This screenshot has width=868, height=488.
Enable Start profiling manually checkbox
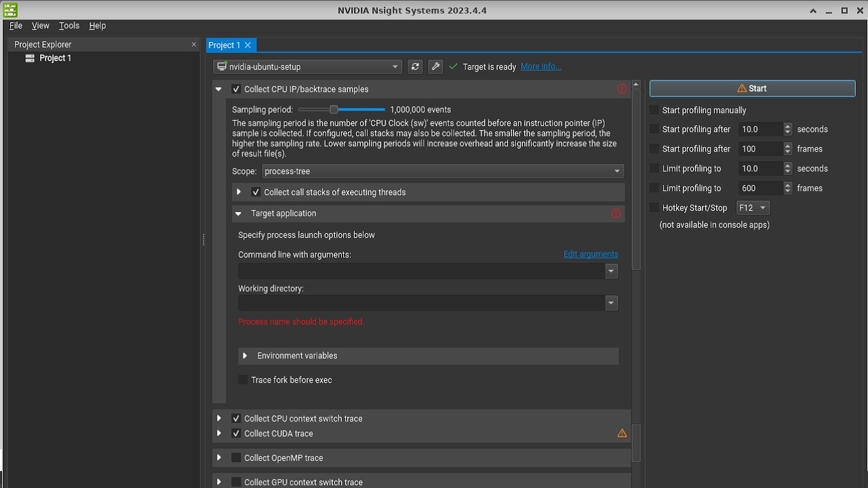click(x=654, y=110)
